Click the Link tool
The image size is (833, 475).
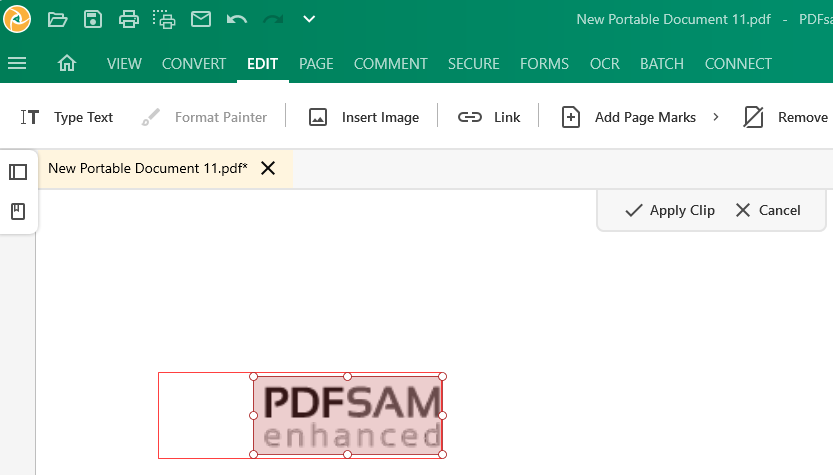(489, 117)
